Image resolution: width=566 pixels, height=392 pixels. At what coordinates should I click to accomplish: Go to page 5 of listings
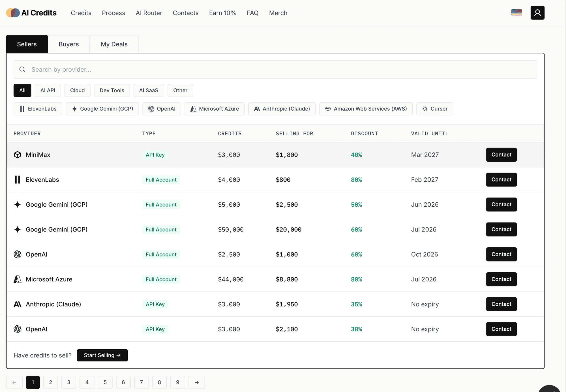point(105,382)
